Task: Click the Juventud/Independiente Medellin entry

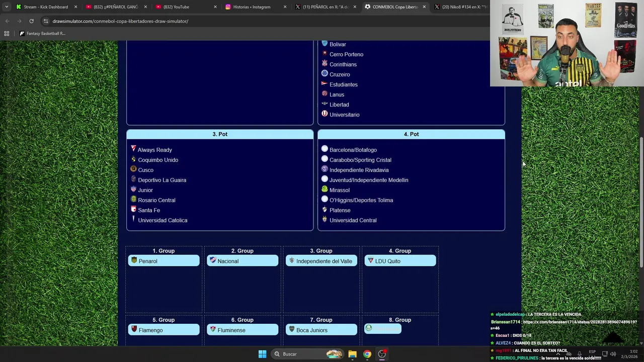Action: pyautogui.click(x=369, y=180)
